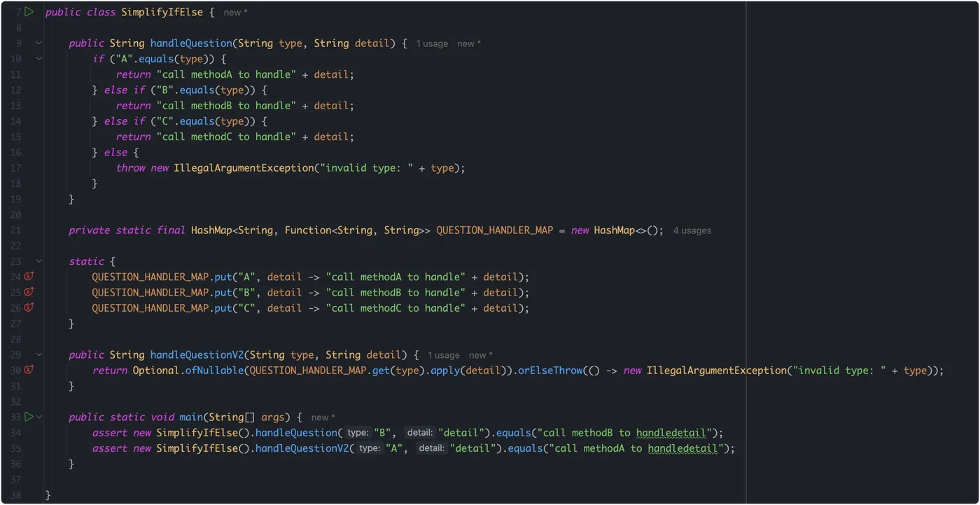Collapse the main method fold arrow
980x505 pixels.
click(39, 417)
